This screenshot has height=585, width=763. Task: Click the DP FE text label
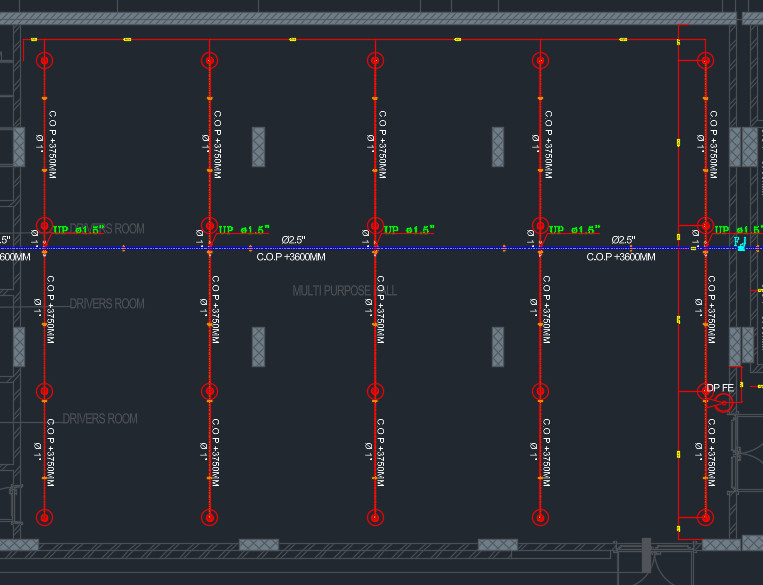click(x=720, y=387)
